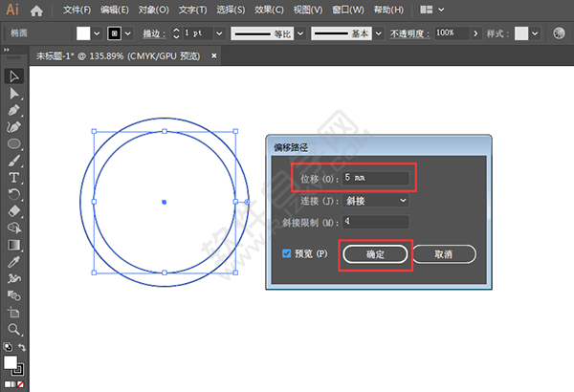The height and width of the screenshot is (392, 574).
Task: Open the join type dropdown in dialog
Action: [376, 201]
